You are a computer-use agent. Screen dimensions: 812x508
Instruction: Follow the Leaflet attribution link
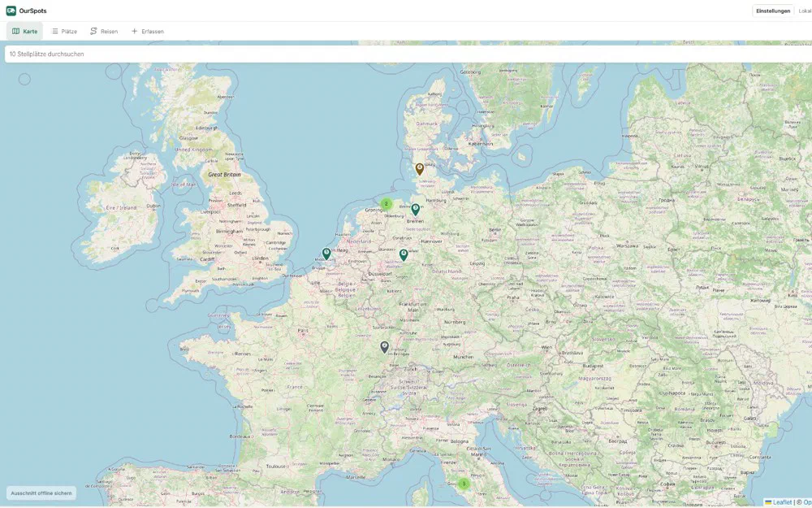pyautogui.click(x=779, y=501)
